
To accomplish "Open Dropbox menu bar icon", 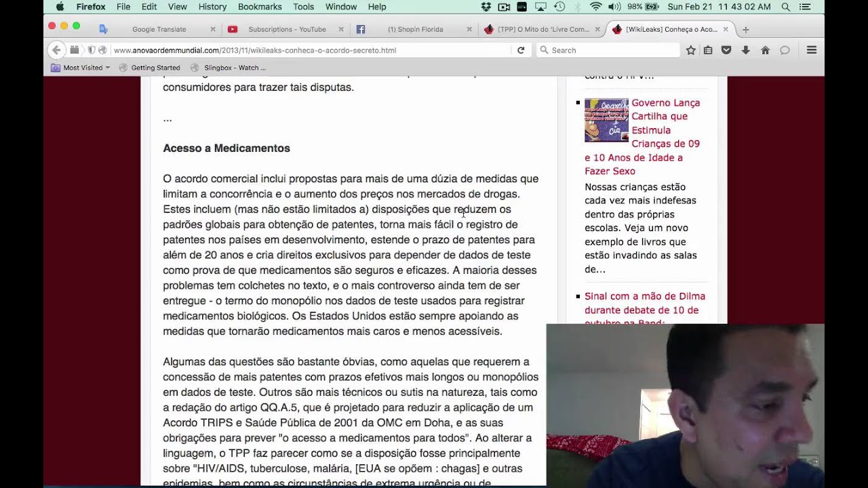I will pyautogui.click(x=486, y=7).
